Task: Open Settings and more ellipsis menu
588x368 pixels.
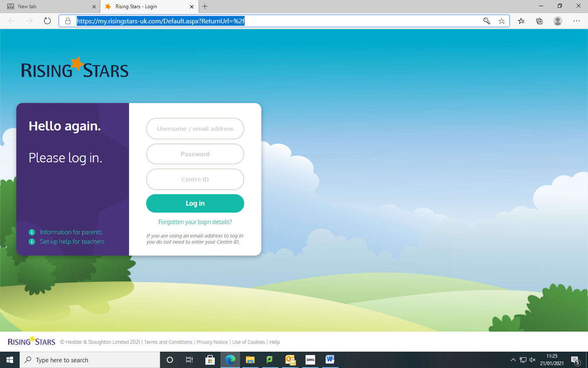Action: point(577,21)
